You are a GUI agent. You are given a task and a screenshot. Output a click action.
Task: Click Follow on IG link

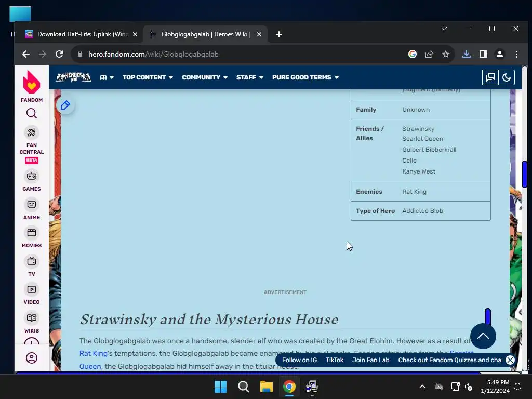pos(300,360)
